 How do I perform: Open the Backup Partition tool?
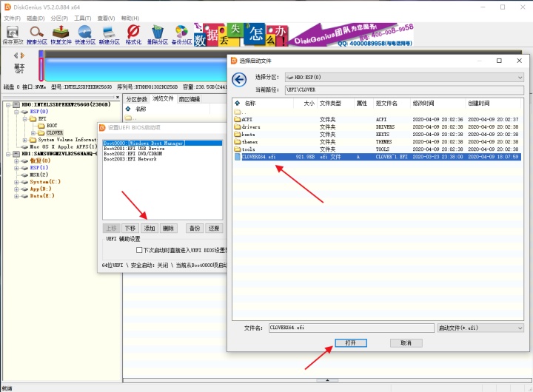coord(181,35)
